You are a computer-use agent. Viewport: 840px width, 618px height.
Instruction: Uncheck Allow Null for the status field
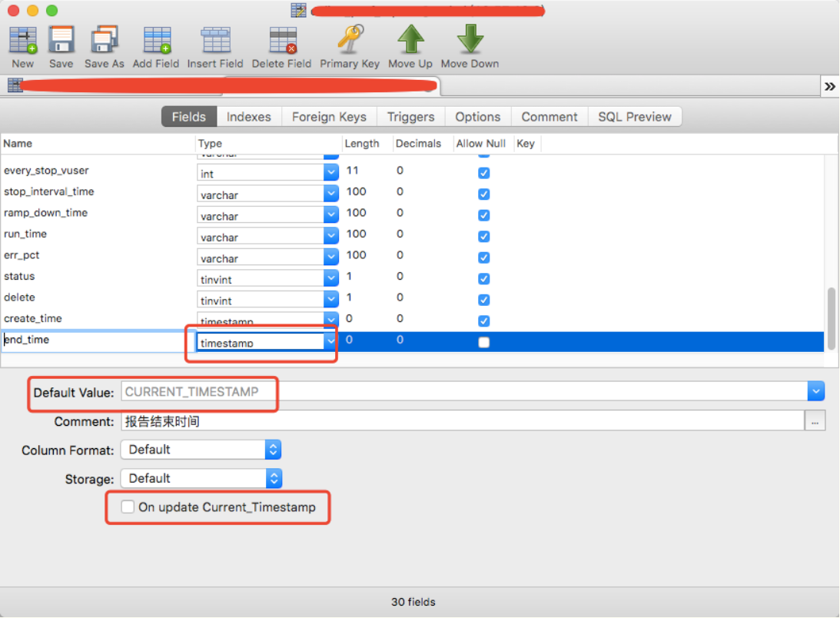(x=483, y=279)
